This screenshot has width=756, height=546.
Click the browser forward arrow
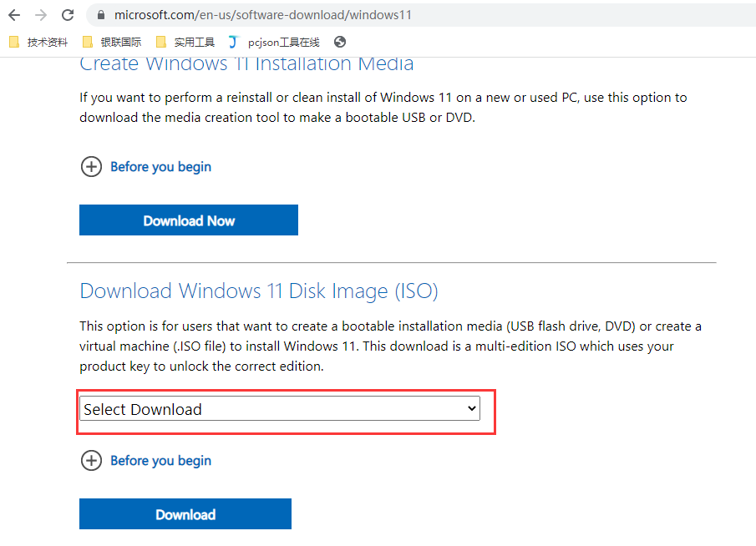pyautogui.click(x=41, y=15)
